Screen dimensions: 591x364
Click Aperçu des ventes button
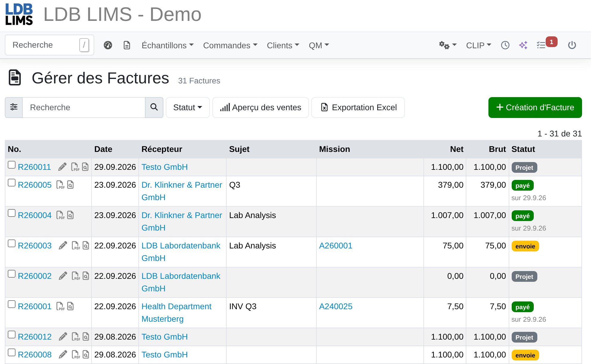click(x=261, y=107)
